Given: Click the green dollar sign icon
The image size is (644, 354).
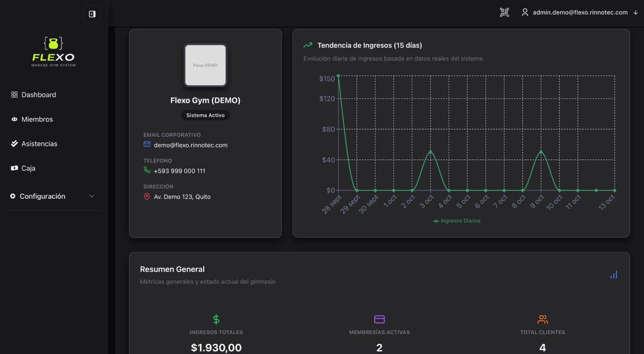Looking at the screenshot, I should pos(216,319).
